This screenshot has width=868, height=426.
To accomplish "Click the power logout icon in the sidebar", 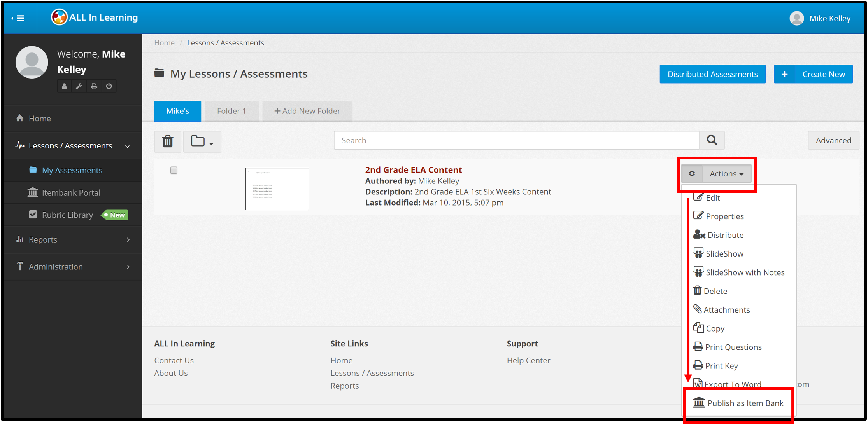I will (109, 86).
